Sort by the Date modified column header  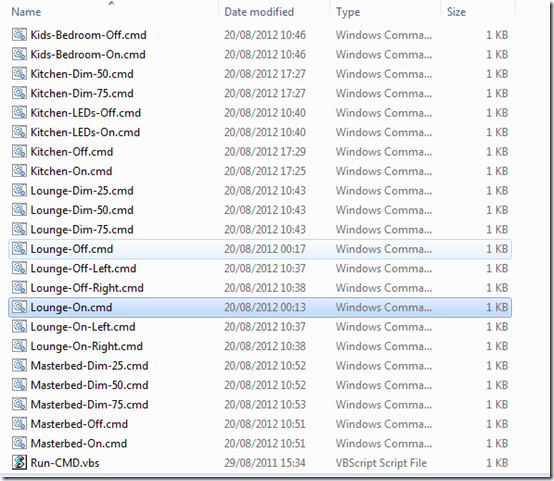click(x=259, y=12)
